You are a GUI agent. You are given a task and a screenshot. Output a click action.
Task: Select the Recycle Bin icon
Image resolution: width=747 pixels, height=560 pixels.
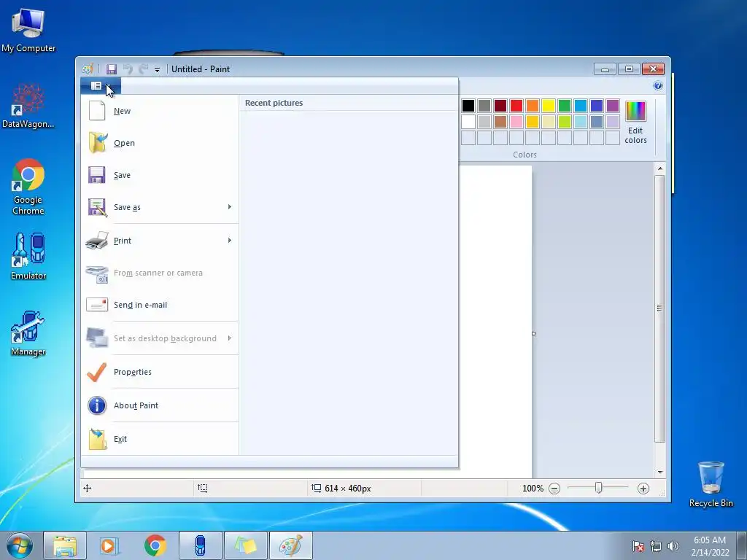711,484
